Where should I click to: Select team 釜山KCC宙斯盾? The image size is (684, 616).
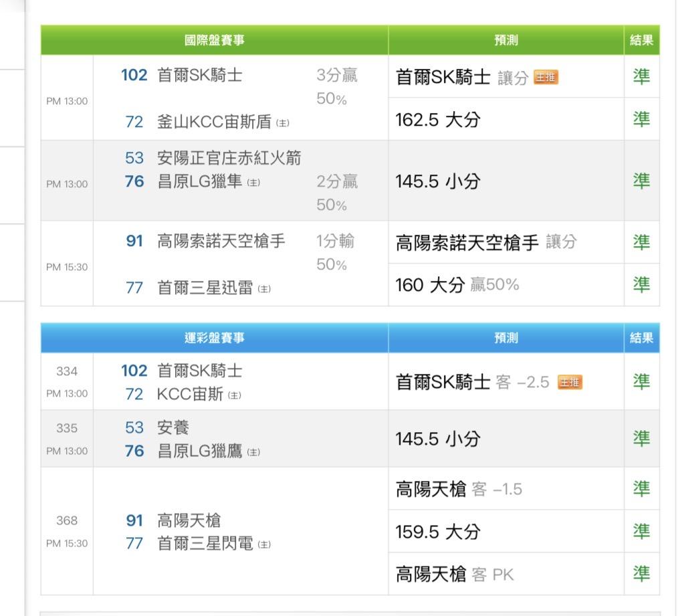click(x=214, y=122)
